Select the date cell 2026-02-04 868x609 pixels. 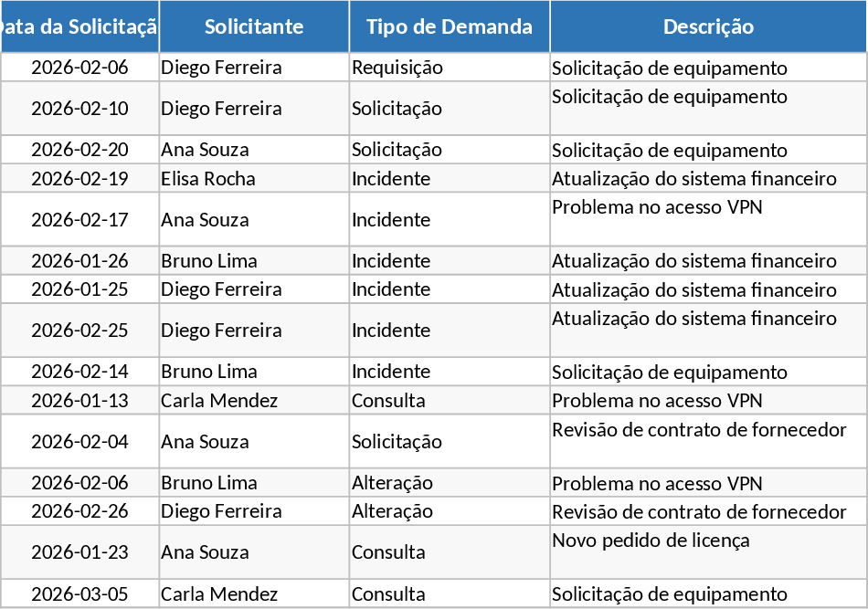79,442
